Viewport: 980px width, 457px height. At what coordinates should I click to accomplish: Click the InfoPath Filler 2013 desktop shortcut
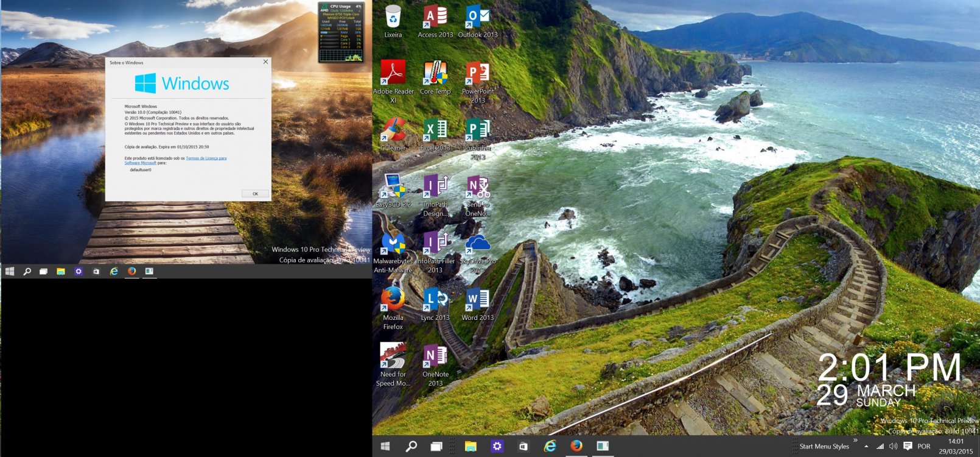[x=435, y=253]
